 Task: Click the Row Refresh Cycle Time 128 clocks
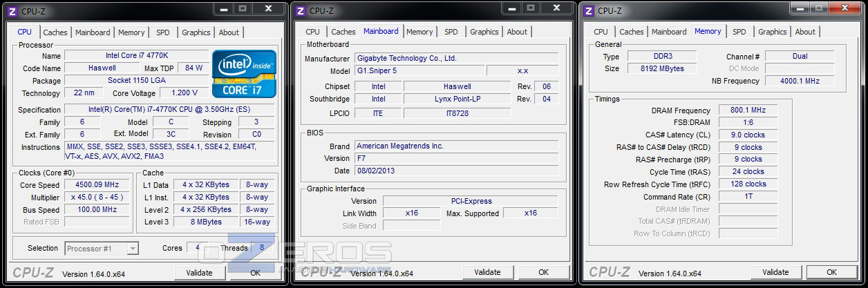pos(748,184)
